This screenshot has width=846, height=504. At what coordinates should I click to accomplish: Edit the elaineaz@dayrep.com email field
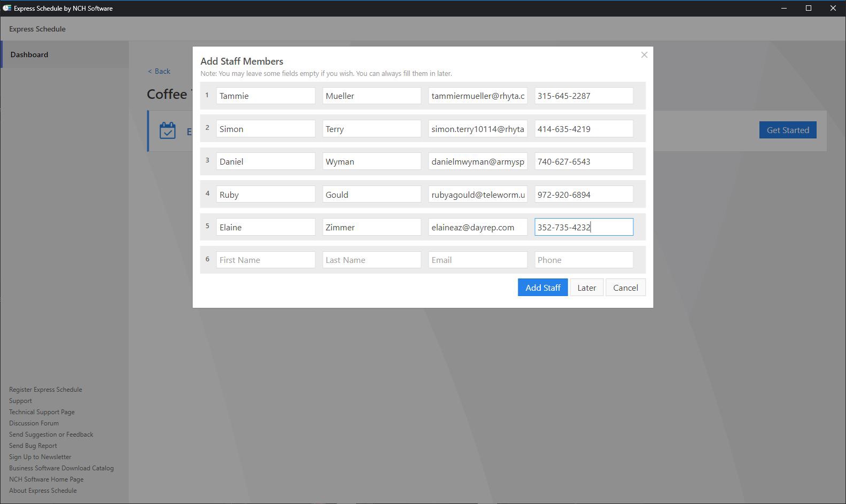478,227
